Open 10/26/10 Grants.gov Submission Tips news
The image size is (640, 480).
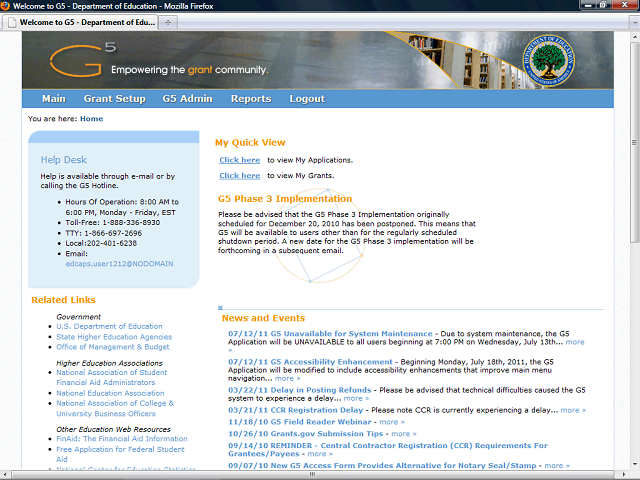click(306, 433)
